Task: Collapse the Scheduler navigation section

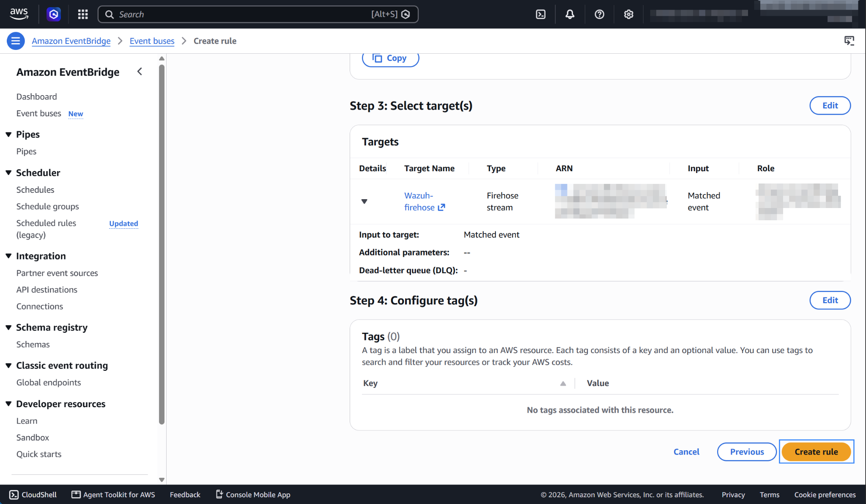Action: pos(8,173)
